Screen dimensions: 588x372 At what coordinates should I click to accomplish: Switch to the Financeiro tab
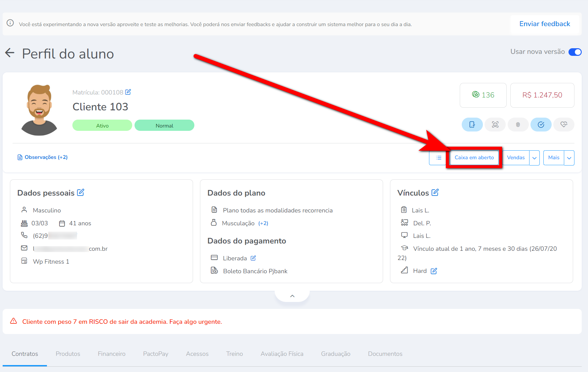click(x=111, y=354)
